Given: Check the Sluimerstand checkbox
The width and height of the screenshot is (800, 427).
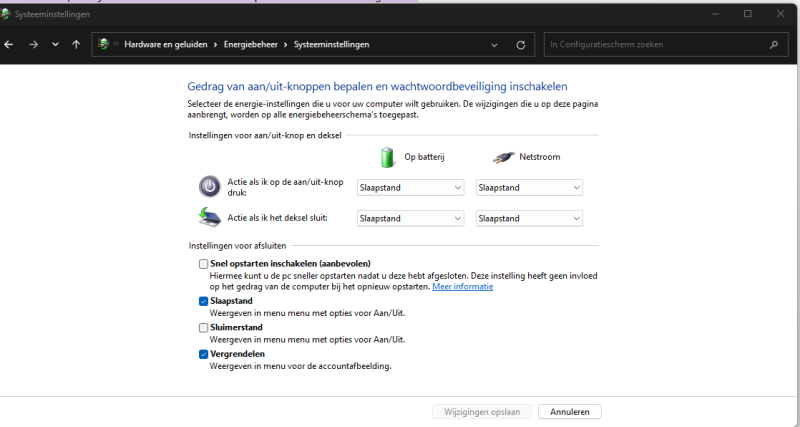Looking at the screenshot, I should (x=204, y=327).
